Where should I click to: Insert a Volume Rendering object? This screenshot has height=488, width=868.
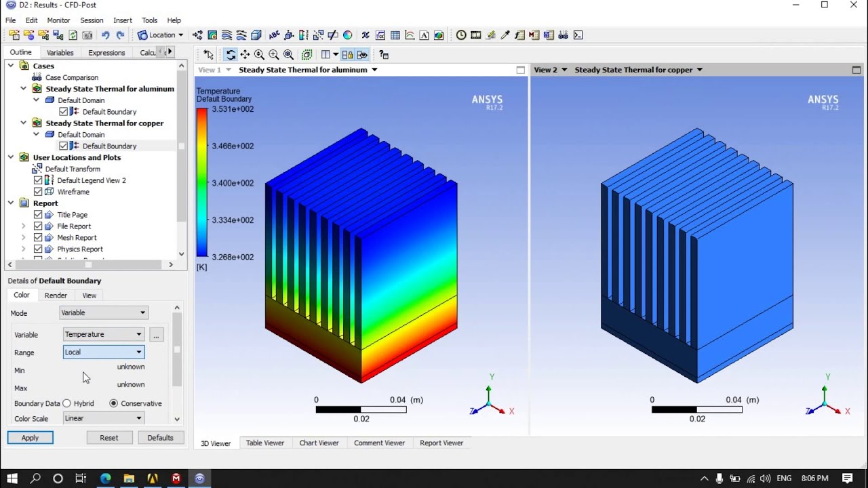coord(256,35)
